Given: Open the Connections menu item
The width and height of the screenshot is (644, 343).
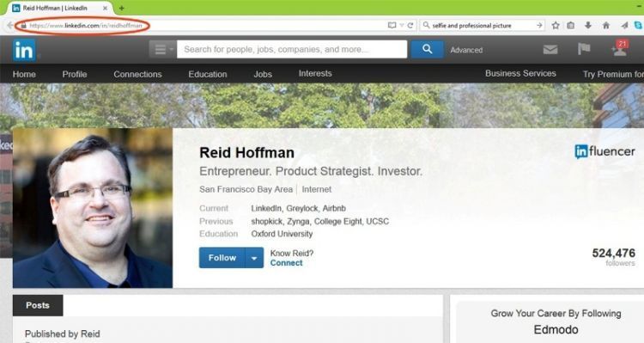Looking at the screenshot, I should (137, 75).
